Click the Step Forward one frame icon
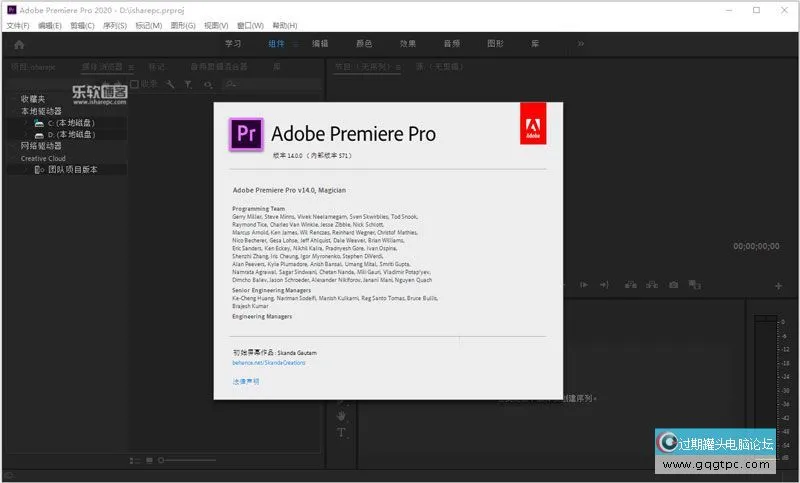Image resolution: width=800 pixels, height=483 pixels. (584, 285)
